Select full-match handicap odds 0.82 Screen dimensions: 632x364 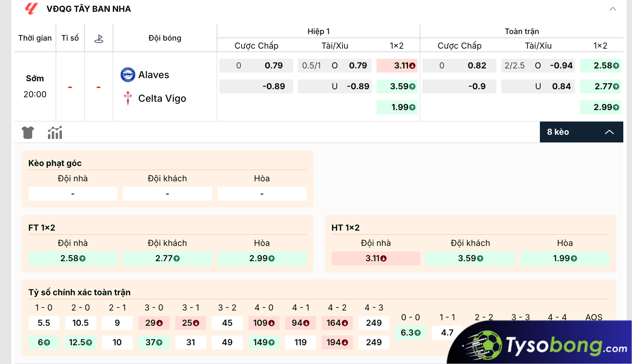click(459, 66)
